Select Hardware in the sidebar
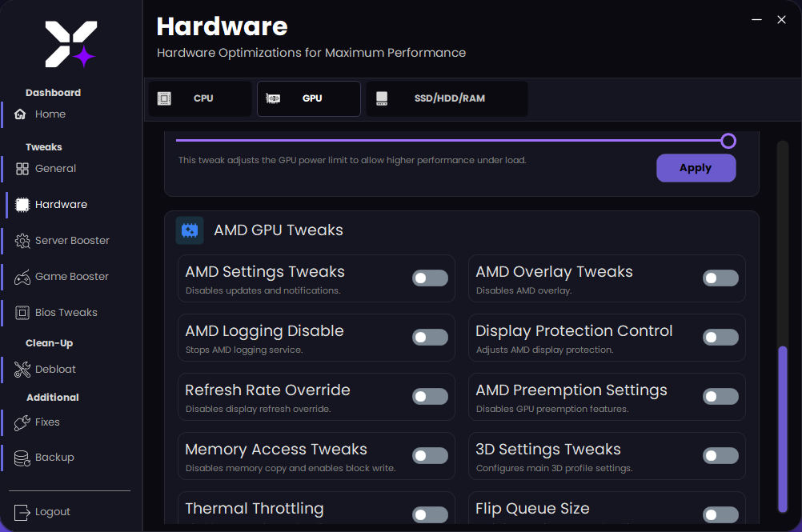The image size is (802, 532). tap(61, 205)
